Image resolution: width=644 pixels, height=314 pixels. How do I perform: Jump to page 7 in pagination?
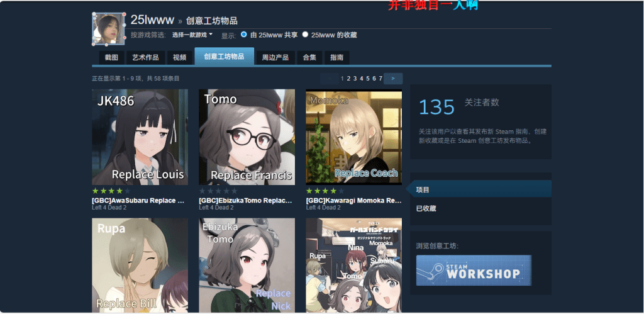click(x=380, y=79)
